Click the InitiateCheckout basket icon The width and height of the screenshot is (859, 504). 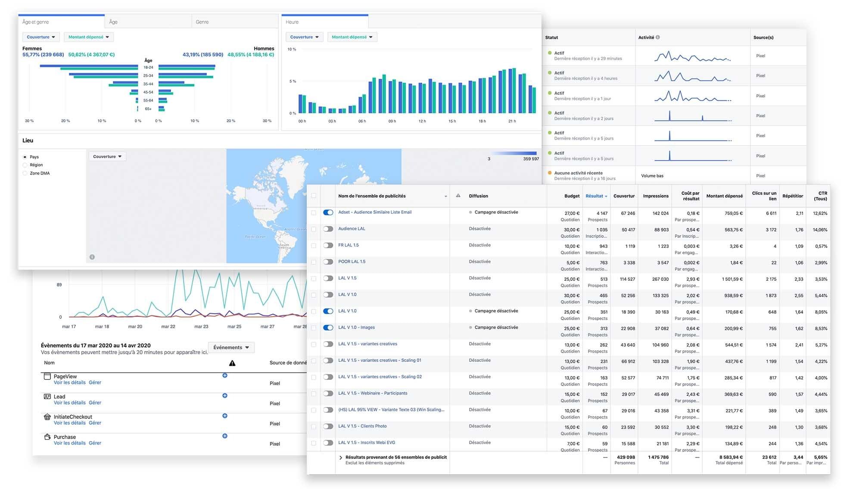(x=47, y=417)
